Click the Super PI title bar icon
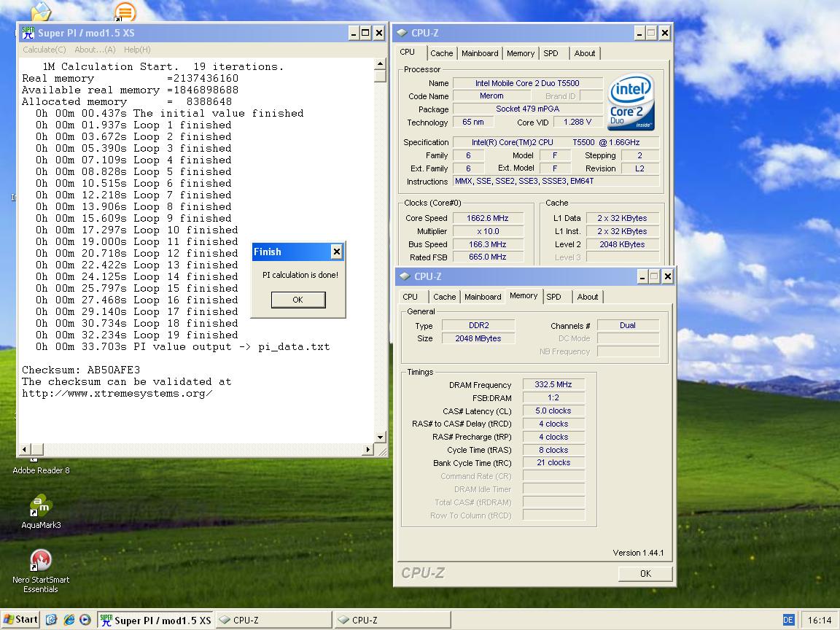The width and height of the screenshot is (840, 630). coord(28,33)
